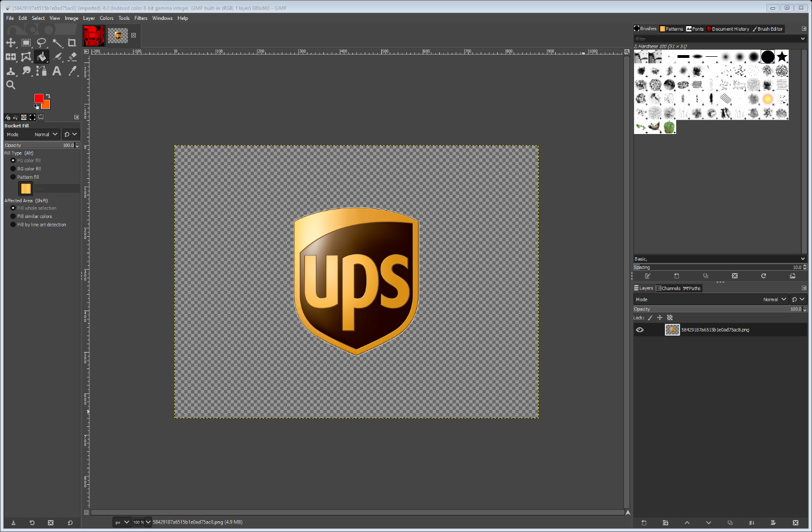Open the Colors menu
812x532 pixels.
[x=107, y=18]
